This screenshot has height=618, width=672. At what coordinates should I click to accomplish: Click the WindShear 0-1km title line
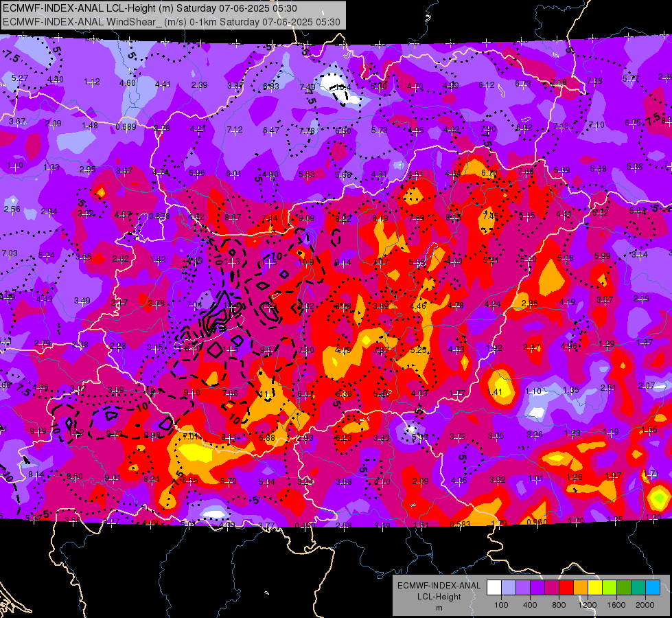(x=172, y=22)
